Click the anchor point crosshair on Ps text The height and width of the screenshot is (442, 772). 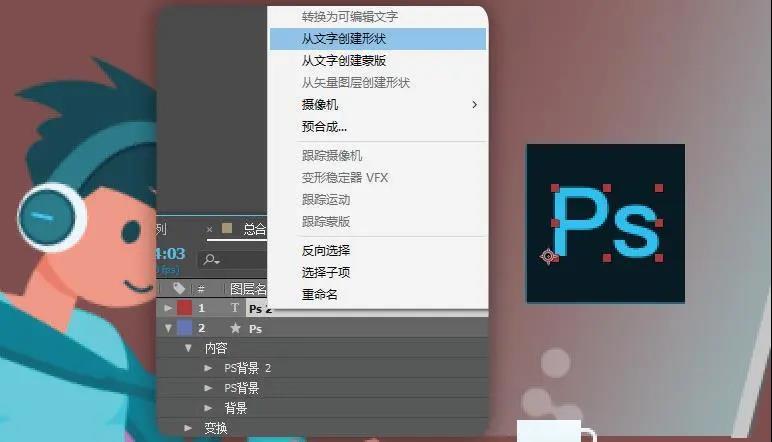(548, 256)
